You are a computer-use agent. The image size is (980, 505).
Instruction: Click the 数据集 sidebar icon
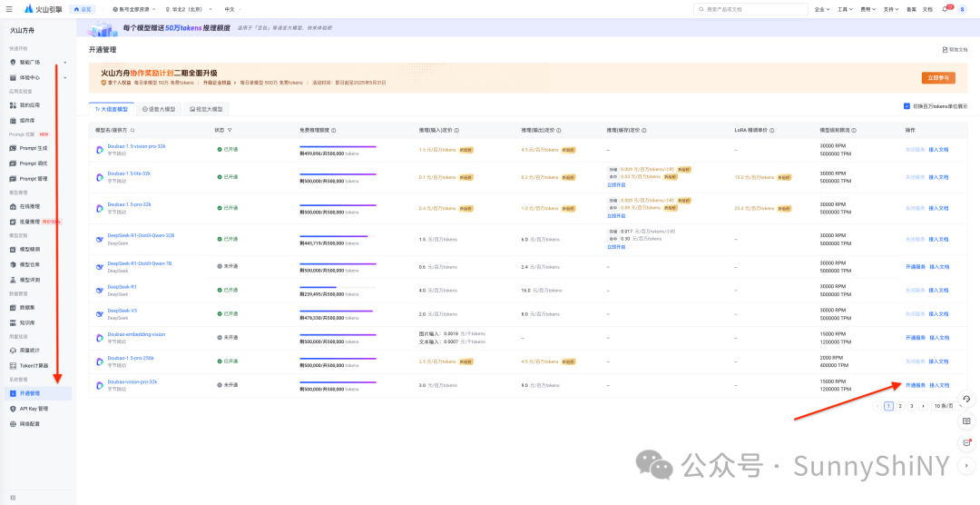coord(14,308)
